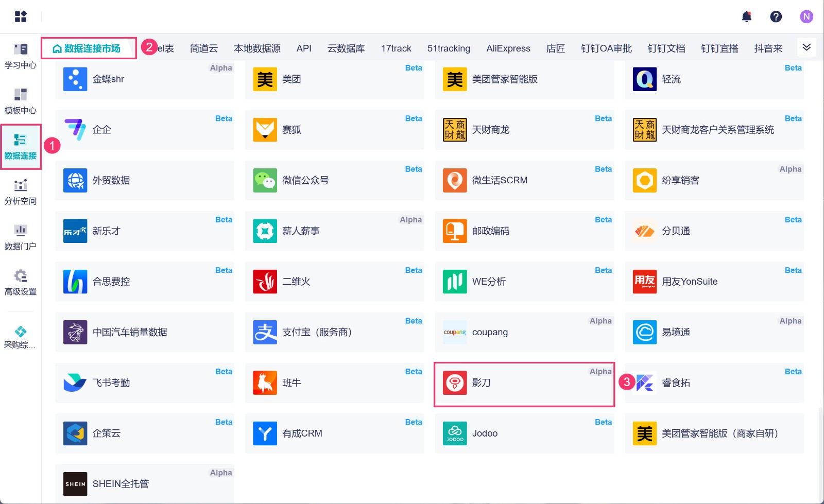Open 数据门户 in the sidebar

tap(21, 237)
